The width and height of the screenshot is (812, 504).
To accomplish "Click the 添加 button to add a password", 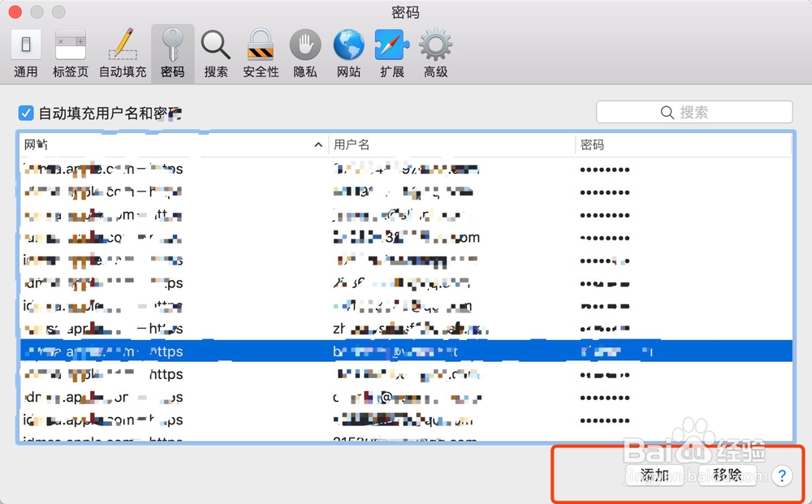I will pos(654,476).
